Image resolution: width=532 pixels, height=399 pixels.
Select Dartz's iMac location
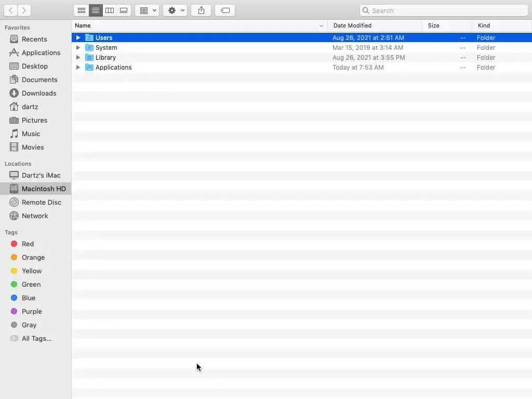point(35,176)
